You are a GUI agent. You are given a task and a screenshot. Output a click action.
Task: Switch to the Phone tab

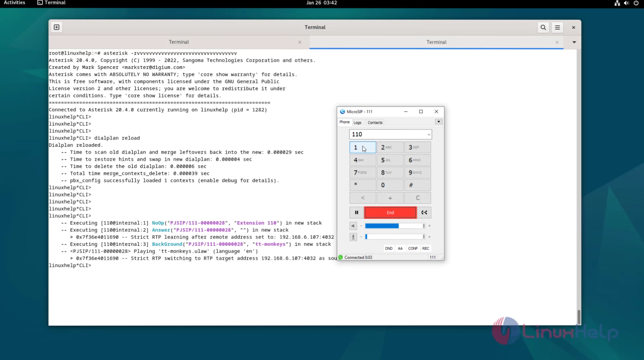(345, 122)
